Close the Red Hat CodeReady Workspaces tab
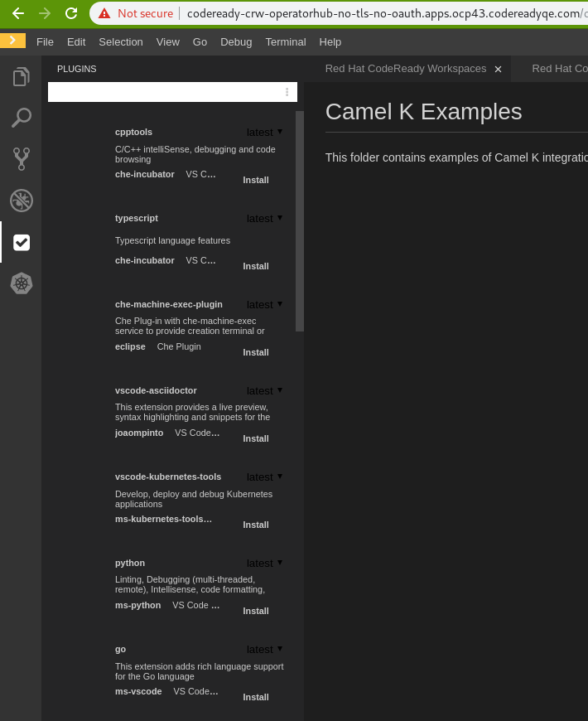Viewport: 588px width, 721px height. tap(498, 70)
